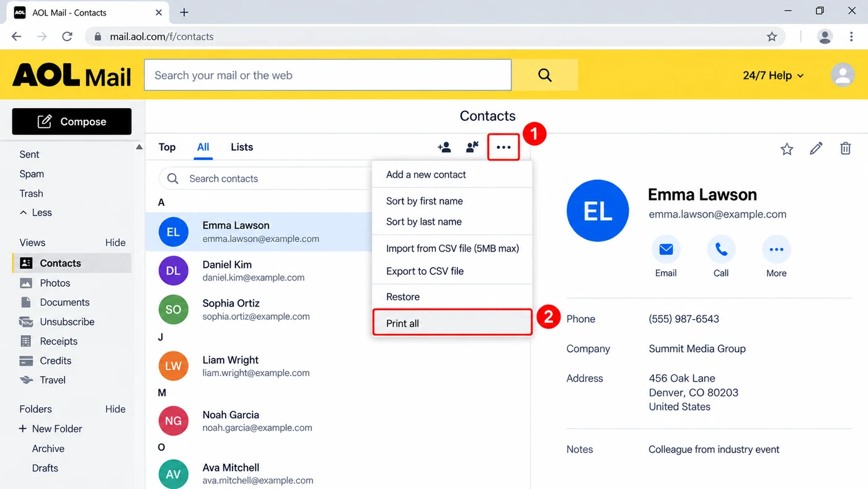Hide the Views section

(115, 243)
